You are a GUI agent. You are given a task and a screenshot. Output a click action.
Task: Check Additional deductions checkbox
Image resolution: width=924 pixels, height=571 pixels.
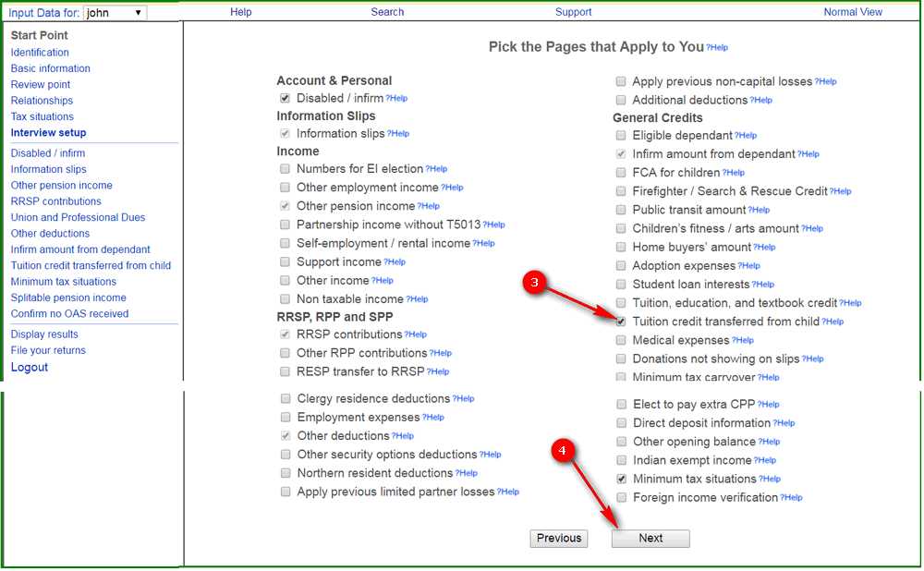tap(621, 100)
